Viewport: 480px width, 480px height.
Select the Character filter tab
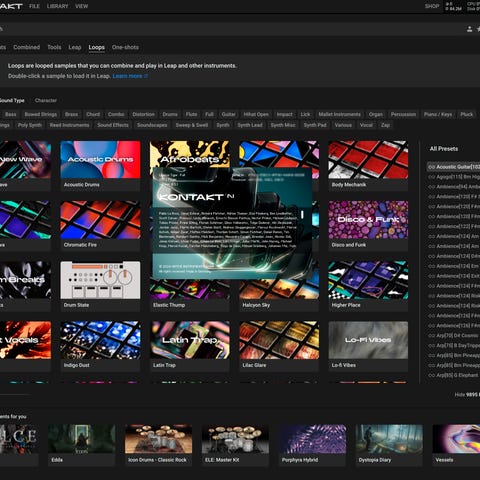click(x=46, y=100)
